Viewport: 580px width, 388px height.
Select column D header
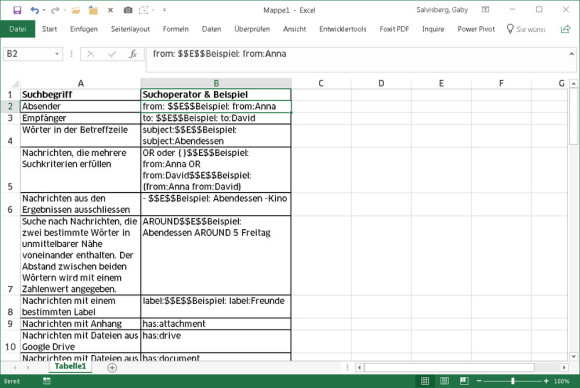[x=381, y=84]
